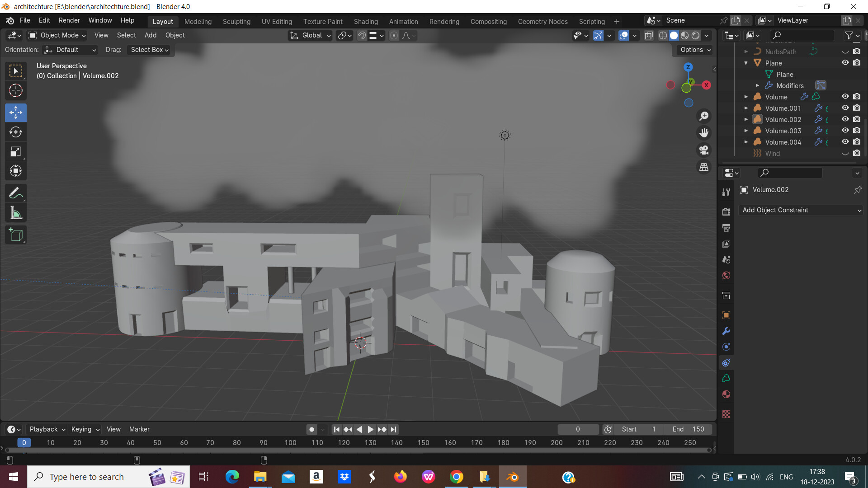Viewport: 868px width, 488px height.
Task: Select the Rotate tool
Action: point(15,132)
